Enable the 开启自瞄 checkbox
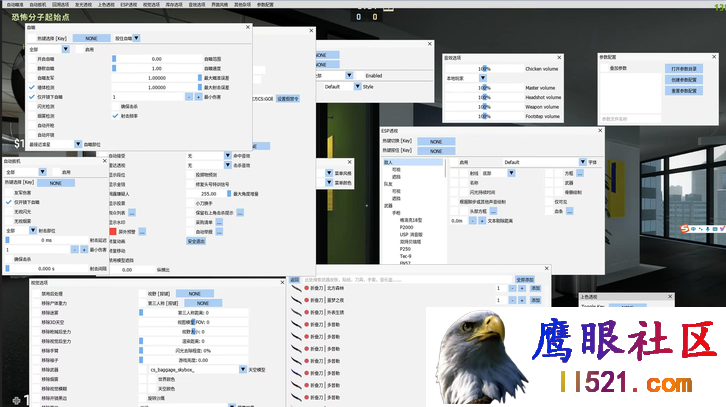 32,59
